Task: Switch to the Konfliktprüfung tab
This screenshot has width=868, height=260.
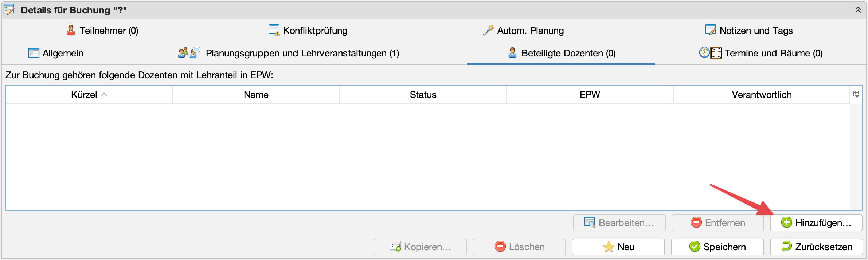Action: (x=308, y=31)
